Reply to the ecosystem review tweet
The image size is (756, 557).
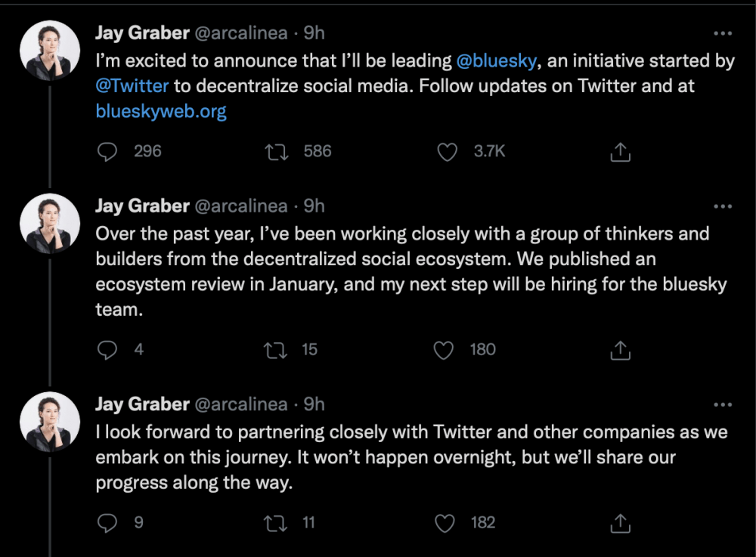tap(107, 350)
